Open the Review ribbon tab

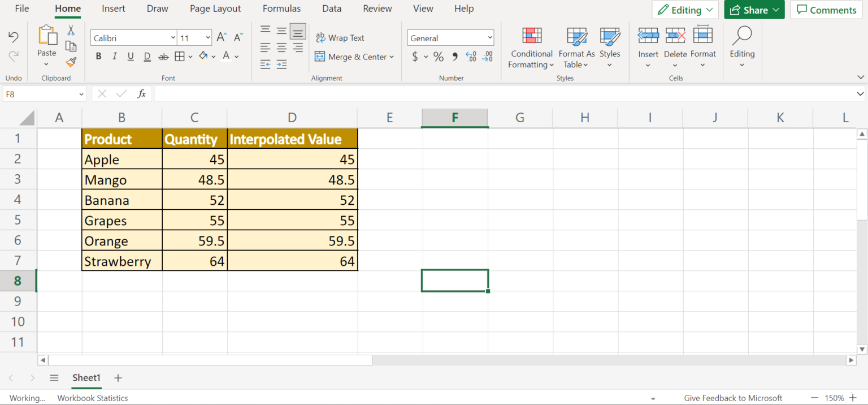(x=377, y=8)
